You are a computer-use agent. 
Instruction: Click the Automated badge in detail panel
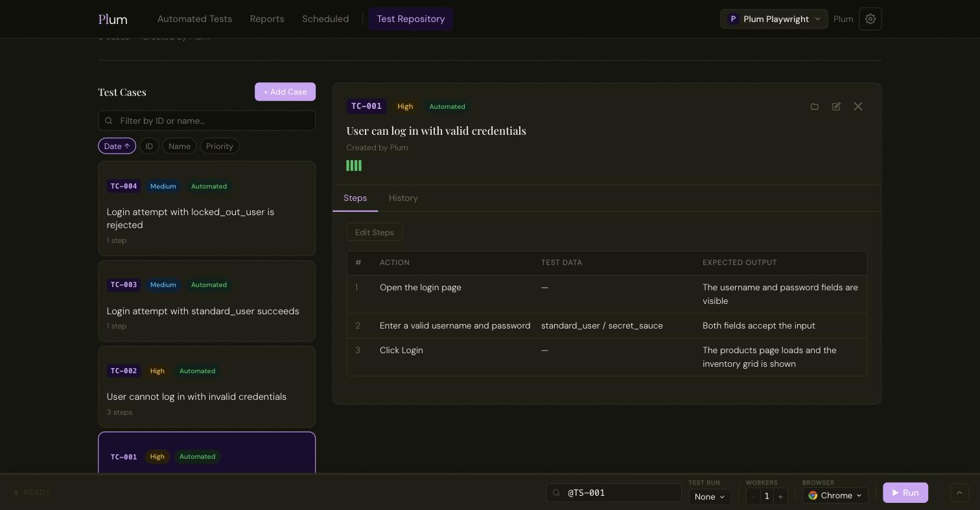[x=447, y=106]
